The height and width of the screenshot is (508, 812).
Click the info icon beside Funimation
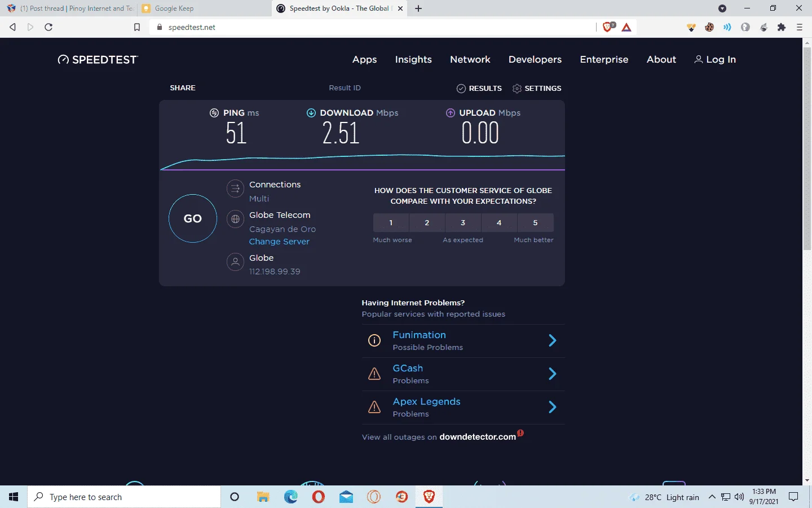pyautogui.click(x=374, y=340)
